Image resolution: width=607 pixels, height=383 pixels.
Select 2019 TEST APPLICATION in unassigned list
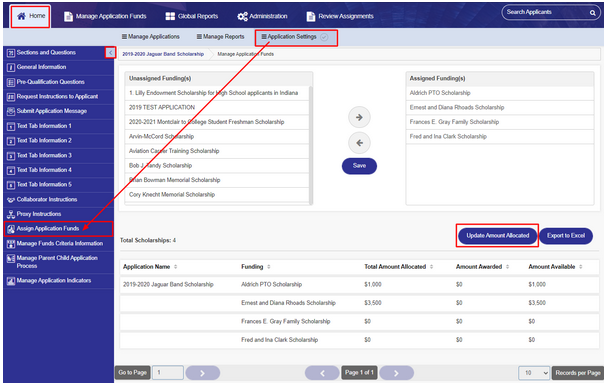point(217,108)
